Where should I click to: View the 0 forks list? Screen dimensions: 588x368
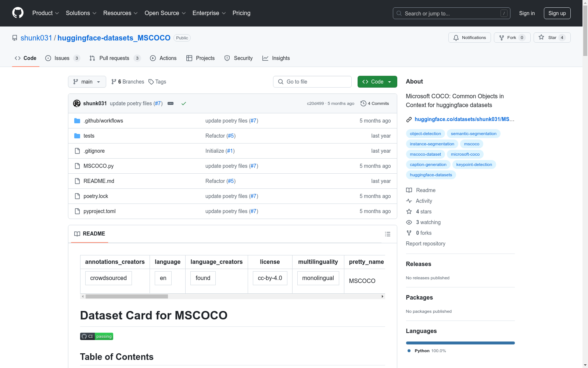point(419,233)
